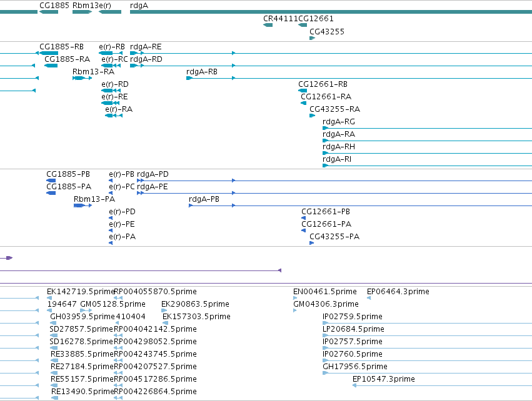The image size is (532, 401).
Task: Select EST RP004517286.5prime
Action: tap(156, 379)
